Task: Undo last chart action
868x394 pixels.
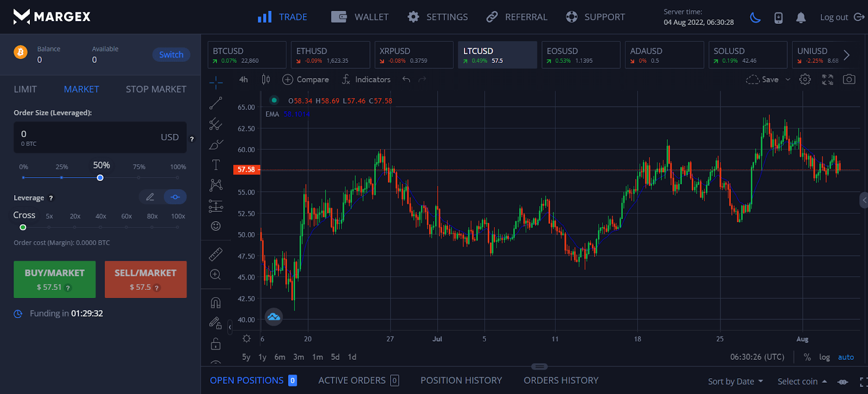Action: 406,80
